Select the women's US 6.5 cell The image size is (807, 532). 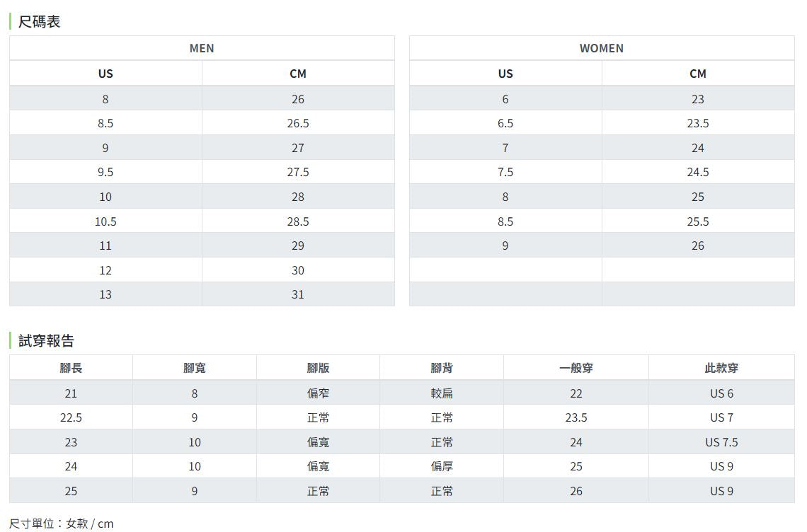point(505,123)
